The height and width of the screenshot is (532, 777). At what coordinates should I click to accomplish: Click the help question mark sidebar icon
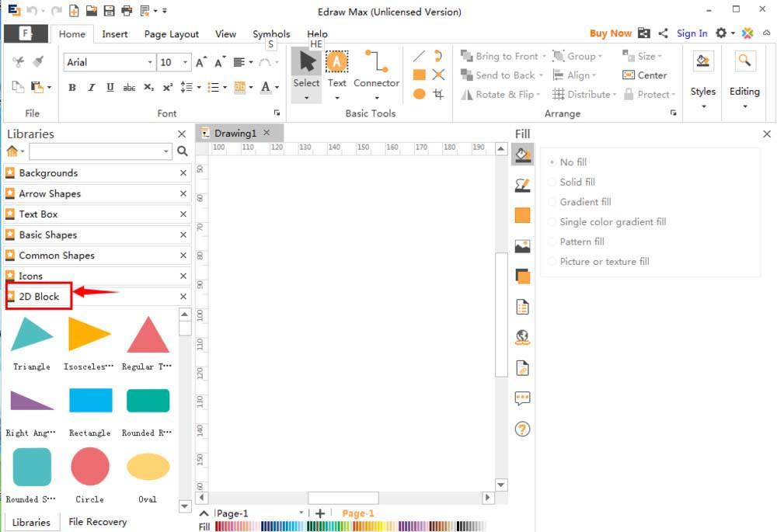pyautogui.click(x=522, y=429)
